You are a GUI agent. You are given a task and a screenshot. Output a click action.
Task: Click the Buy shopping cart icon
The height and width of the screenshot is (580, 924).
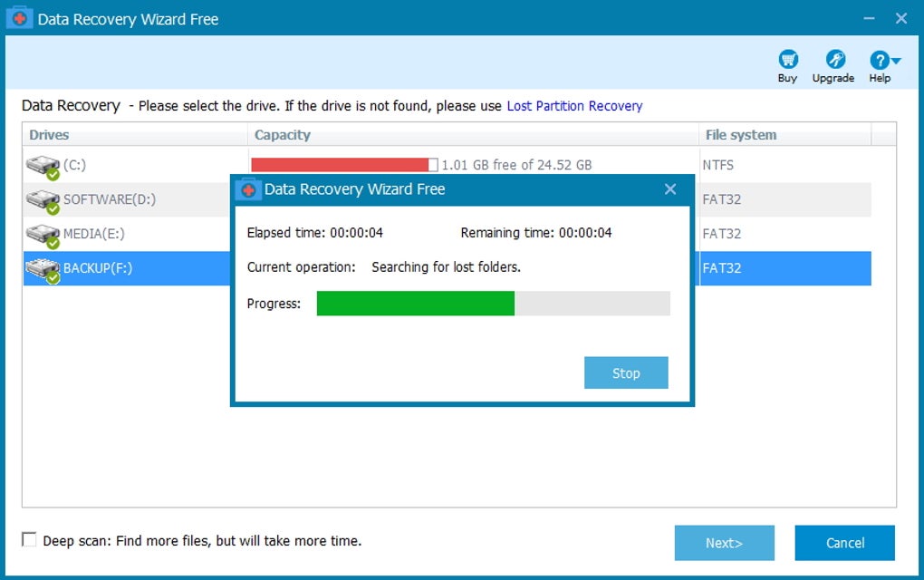click(x=788, y=60)
